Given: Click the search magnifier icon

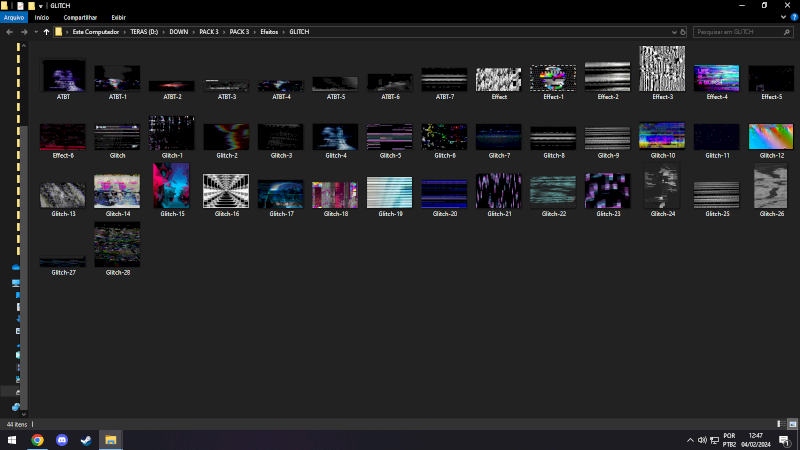Looking at the screenshot, I should [x=786, y=32].
